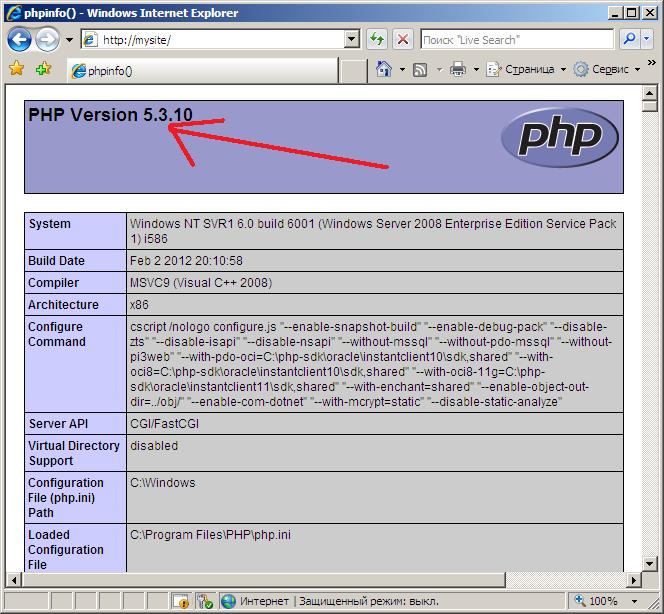Click the 'x86' architecture value
The image size is (664, 614).
pyautogui.click(x=139, y=305)
